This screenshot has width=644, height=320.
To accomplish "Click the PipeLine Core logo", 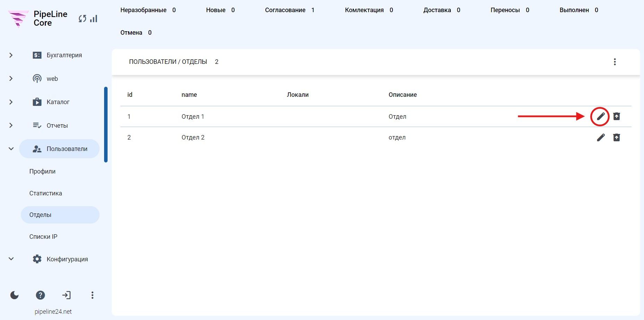I will click(x=18, y=19).
